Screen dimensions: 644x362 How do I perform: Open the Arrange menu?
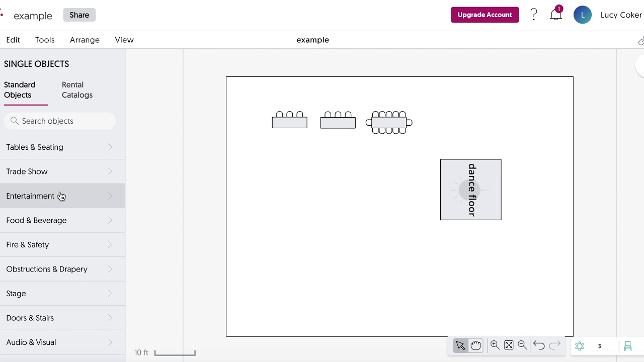click(85, 40)
